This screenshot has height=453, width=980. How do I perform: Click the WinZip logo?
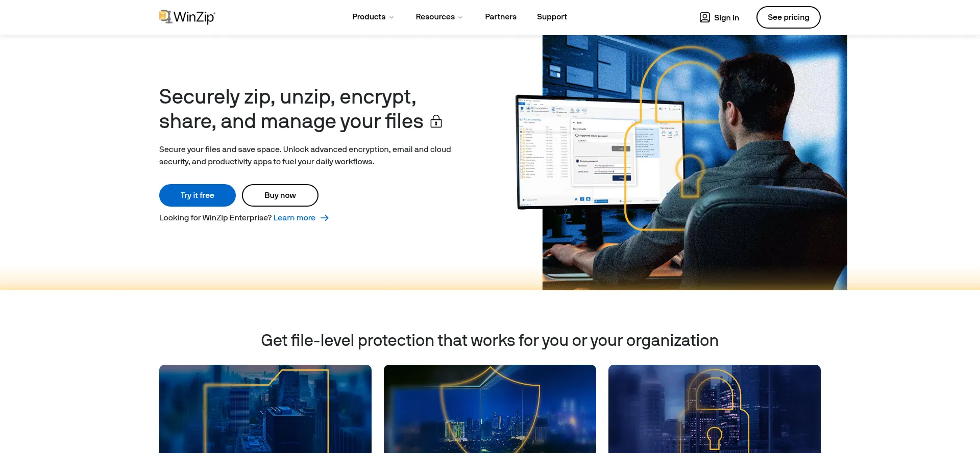click(187, 17)
